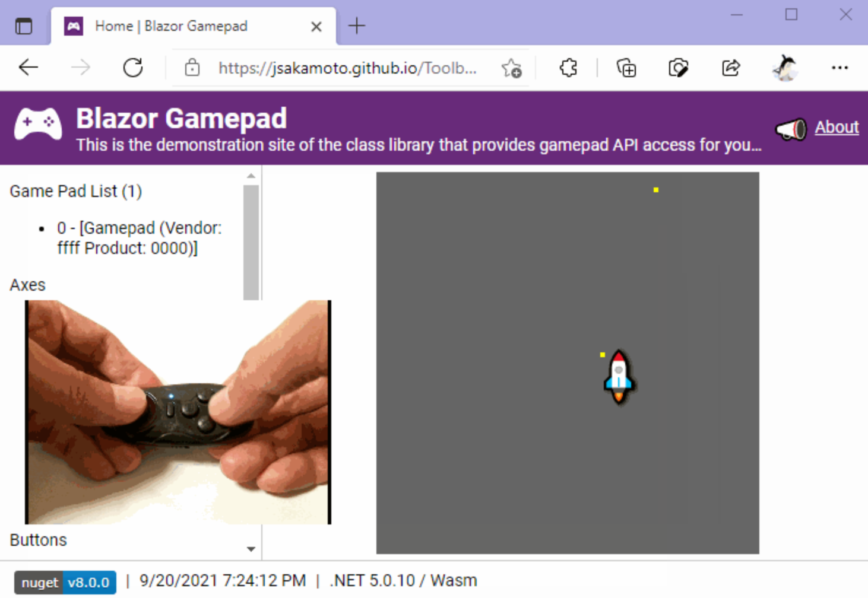868x598 pixels.
Task: Open the tab actions menu icon
Action: point(24,26)
